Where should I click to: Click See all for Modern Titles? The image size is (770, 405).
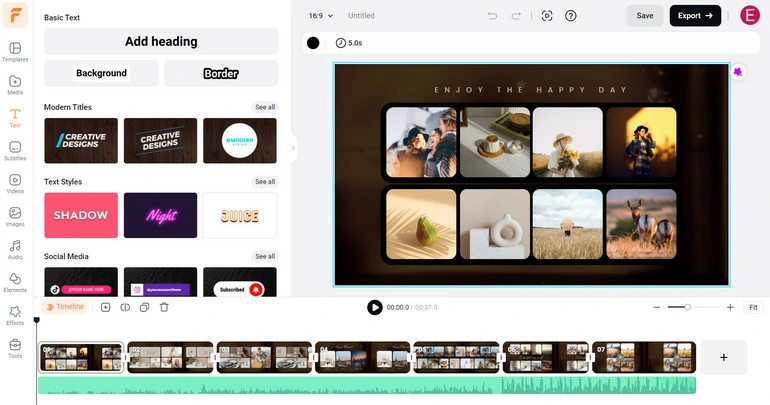pyautogui.click(x=265, y=107)
